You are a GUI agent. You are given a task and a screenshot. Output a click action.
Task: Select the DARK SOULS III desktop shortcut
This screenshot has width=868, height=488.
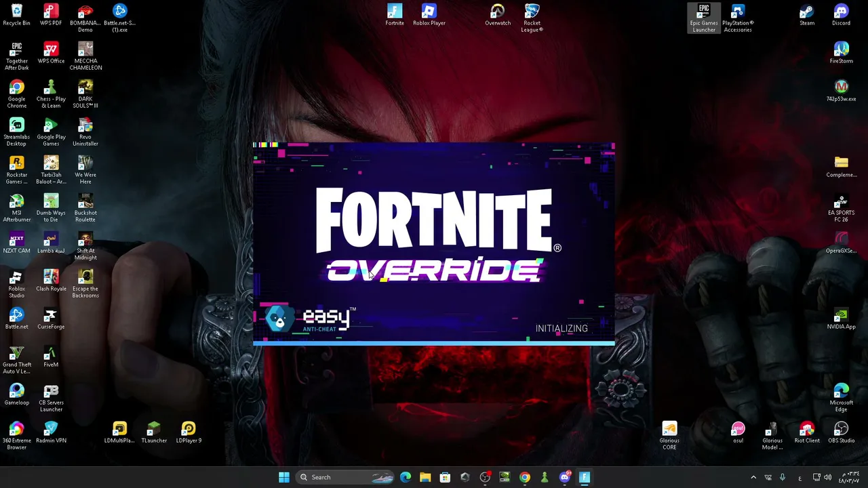(85, 94)
